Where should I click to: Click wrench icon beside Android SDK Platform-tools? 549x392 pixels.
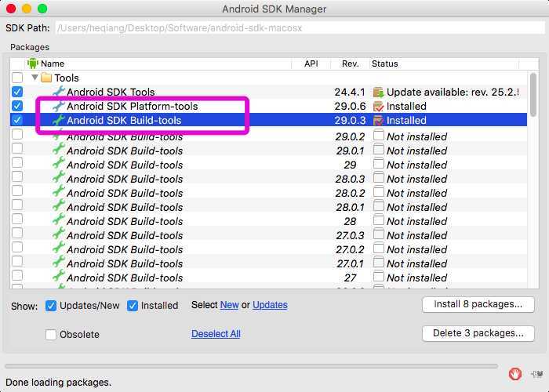59,106
